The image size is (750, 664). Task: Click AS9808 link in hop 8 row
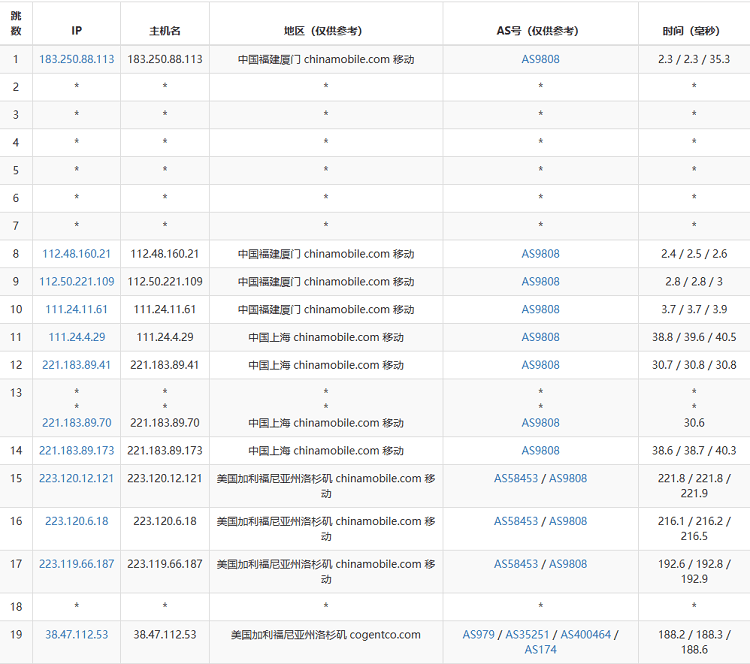click(x=540, y=254)
